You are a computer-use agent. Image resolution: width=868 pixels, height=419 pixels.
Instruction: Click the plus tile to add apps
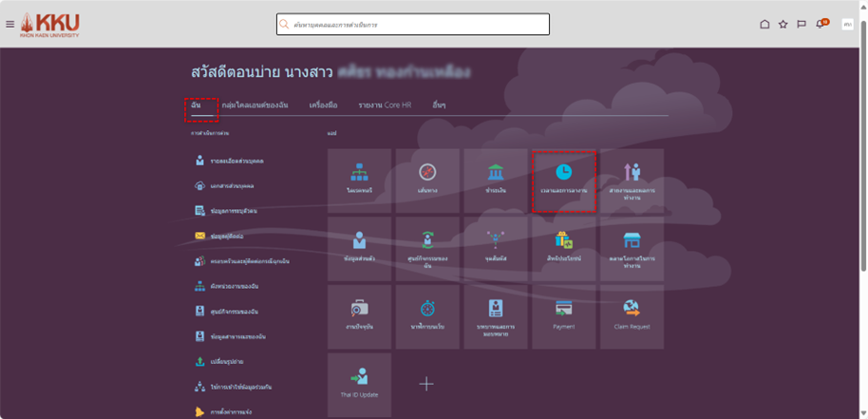click(426, 384)
